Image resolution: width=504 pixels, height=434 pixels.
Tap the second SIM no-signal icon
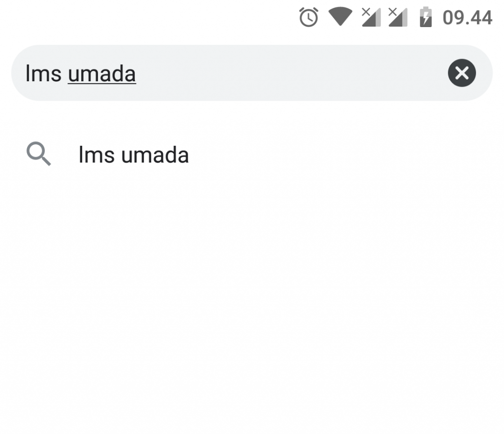[398, 17]
